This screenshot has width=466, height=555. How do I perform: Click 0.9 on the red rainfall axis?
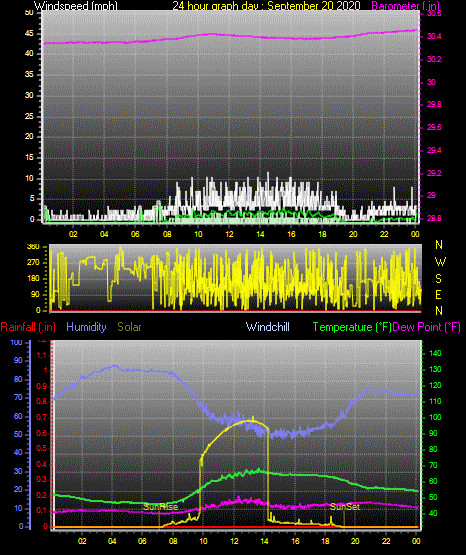click(x=42, y=386)
